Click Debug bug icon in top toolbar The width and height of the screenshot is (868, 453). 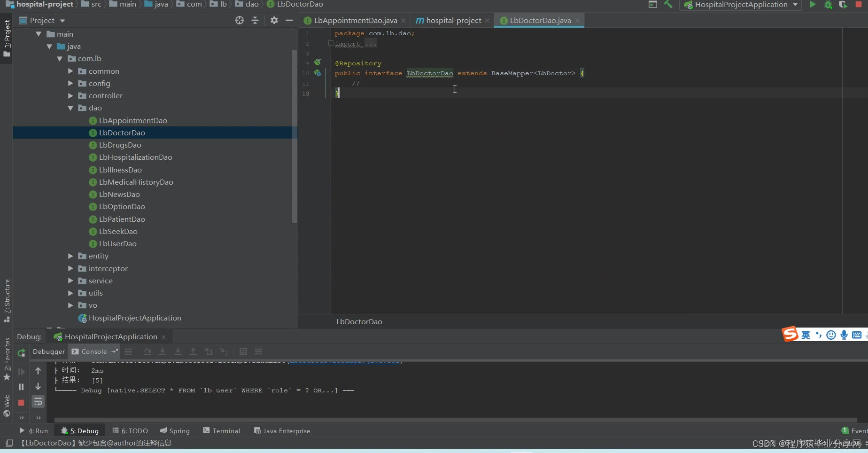pyautogui.click(x=828, y=5)
